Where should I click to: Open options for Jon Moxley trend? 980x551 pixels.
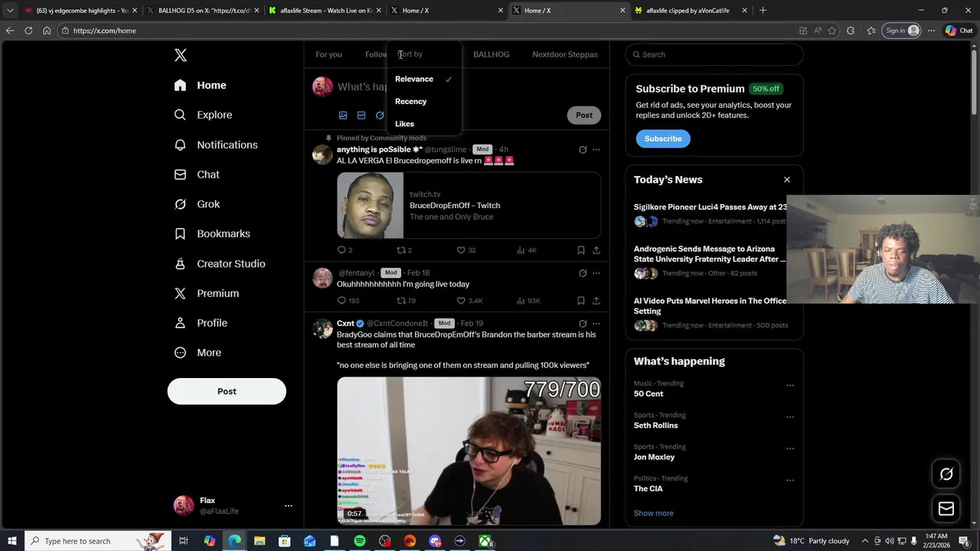coord(790,448)
